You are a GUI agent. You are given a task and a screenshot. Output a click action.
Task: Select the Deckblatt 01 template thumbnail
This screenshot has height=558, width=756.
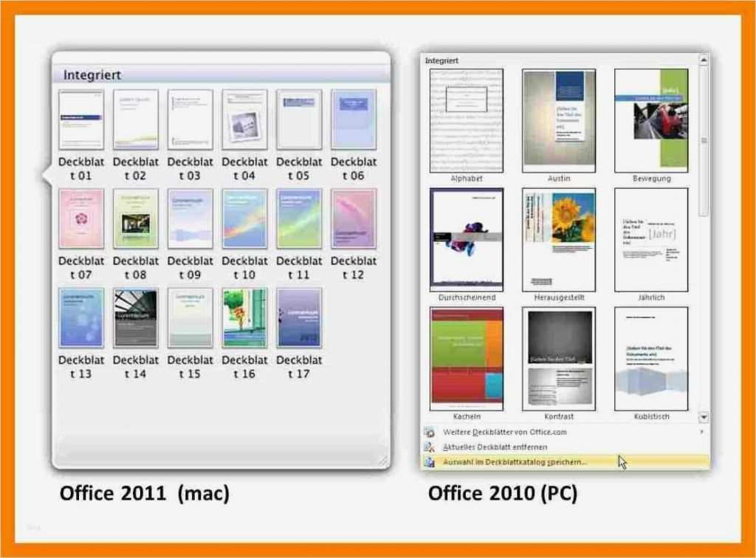[80, 118]
